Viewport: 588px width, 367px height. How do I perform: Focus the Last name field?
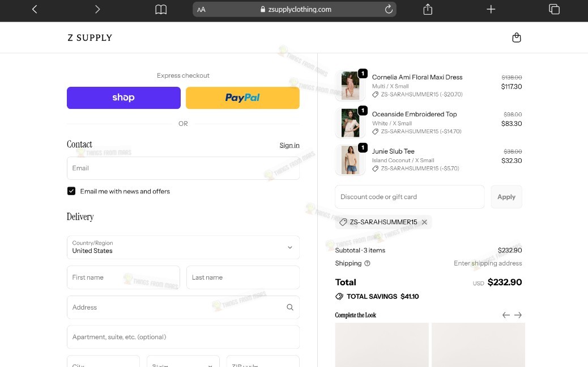tap(243, 277)
